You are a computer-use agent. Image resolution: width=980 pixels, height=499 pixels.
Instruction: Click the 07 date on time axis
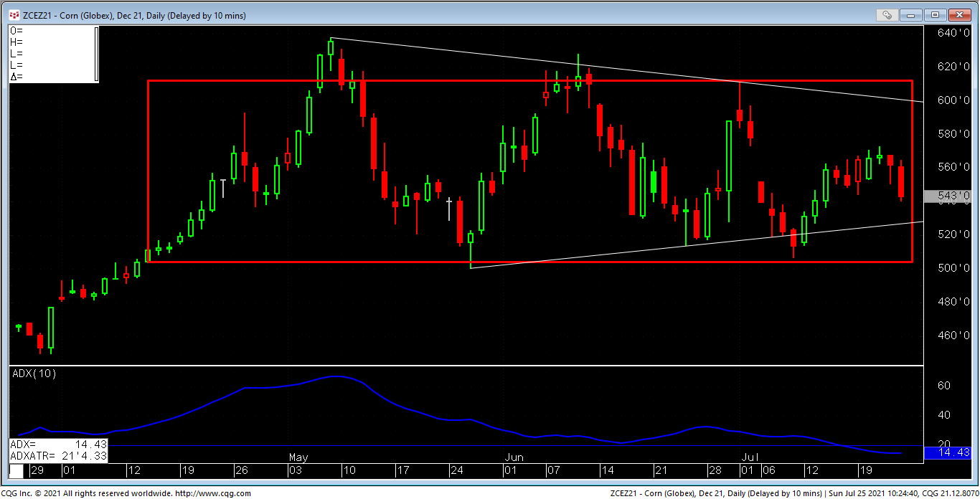(553, 471)
